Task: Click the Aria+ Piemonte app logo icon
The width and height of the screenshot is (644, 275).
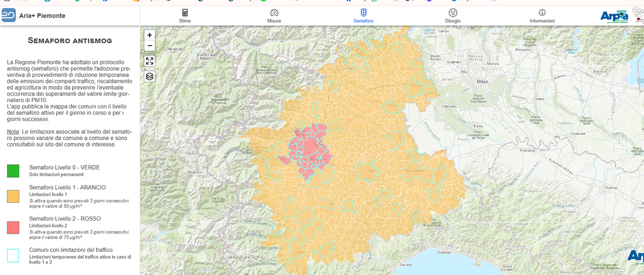Action: click(x=9, y=15)
